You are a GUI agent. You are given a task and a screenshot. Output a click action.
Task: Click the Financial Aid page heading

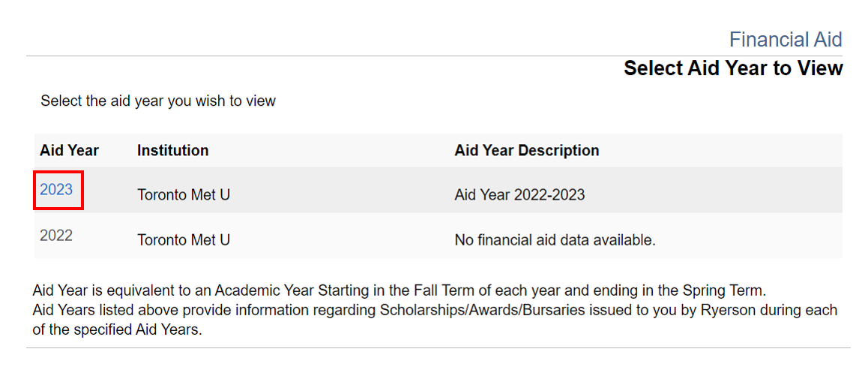coord(786,40)
